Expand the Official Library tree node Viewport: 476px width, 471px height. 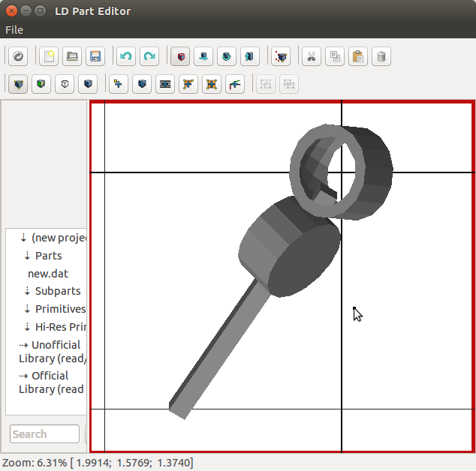23,376
